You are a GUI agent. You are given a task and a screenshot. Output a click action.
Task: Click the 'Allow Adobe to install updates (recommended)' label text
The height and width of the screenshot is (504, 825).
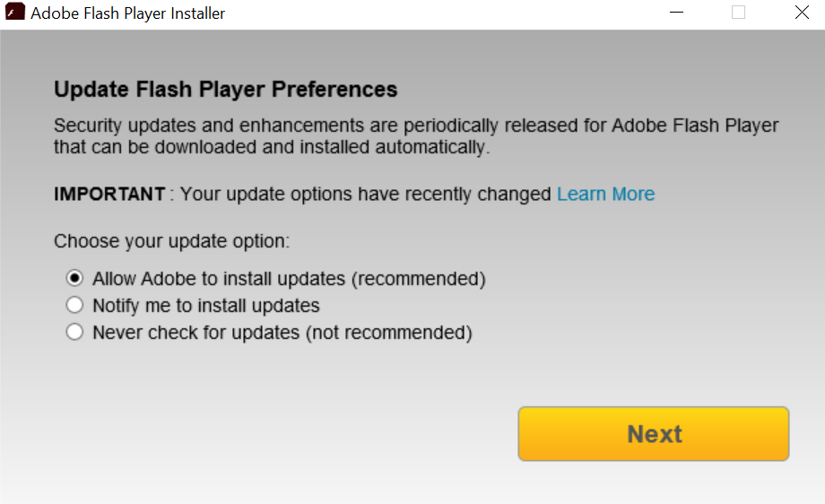[289, 279]
